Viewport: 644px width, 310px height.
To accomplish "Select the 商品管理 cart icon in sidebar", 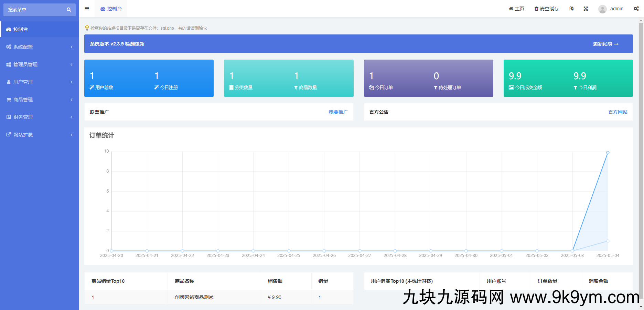I will click(x=9, y=100).
